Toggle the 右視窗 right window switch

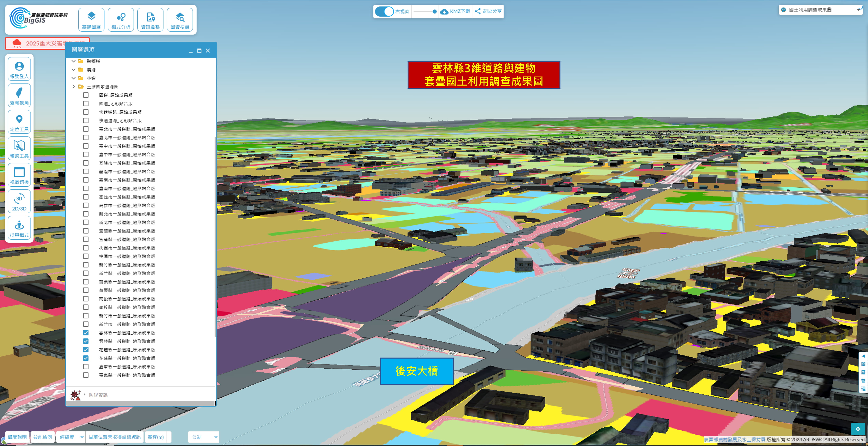384,11
